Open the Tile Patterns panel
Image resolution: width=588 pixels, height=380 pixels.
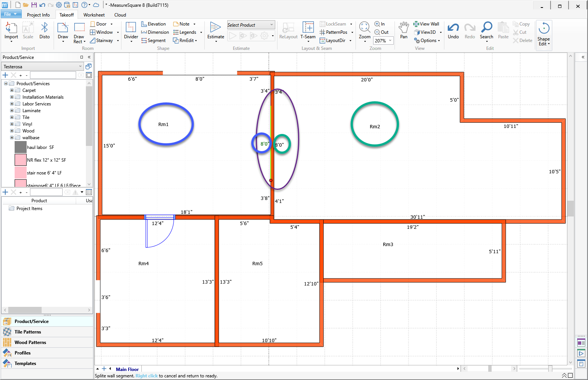point(47,332)
